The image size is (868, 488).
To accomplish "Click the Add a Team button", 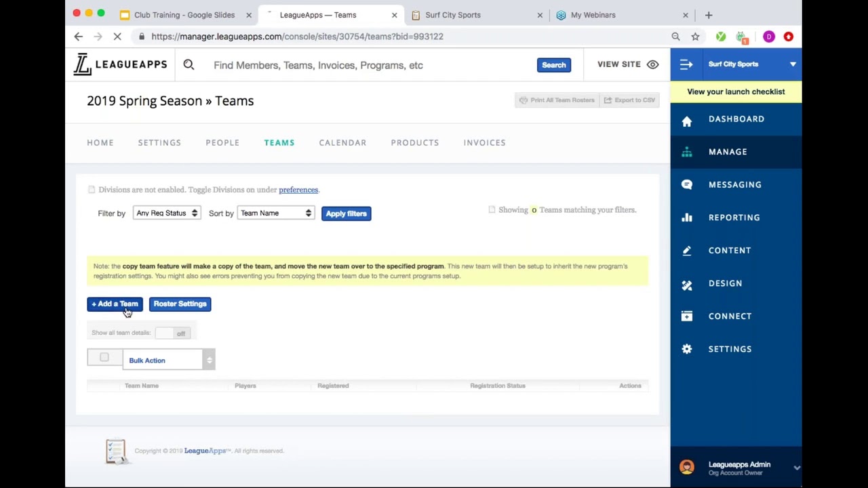I will [115, 304].
